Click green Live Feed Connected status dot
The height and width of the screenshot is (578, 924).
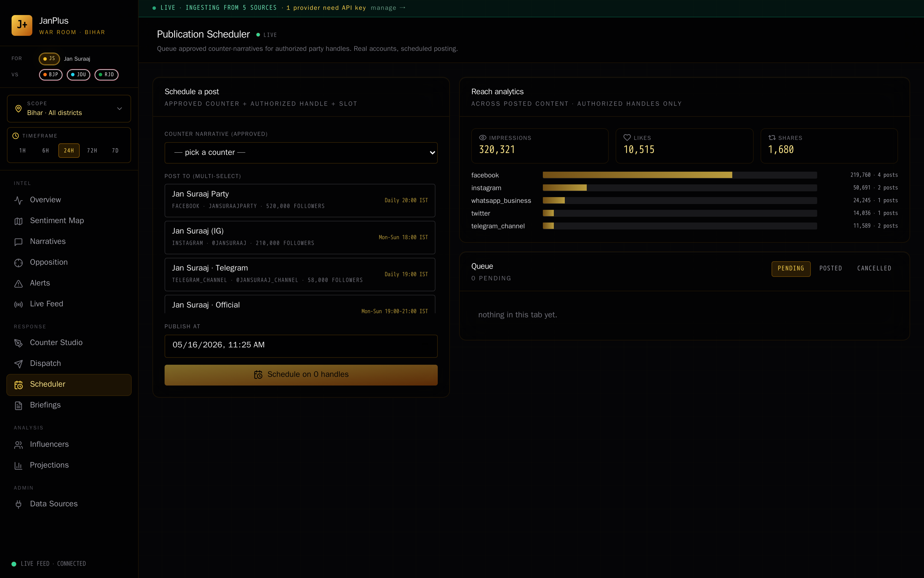point(14,564)
